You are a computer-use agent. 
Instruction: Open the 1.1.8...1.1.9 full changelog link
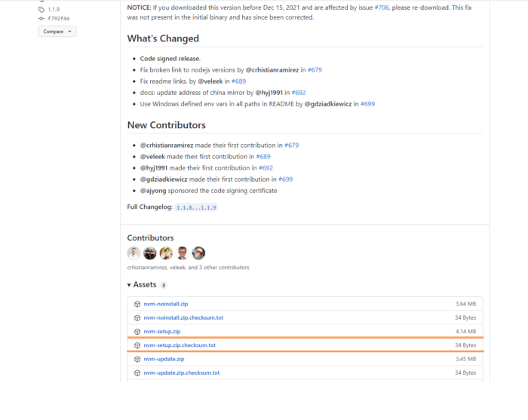[x=196, y=207]
